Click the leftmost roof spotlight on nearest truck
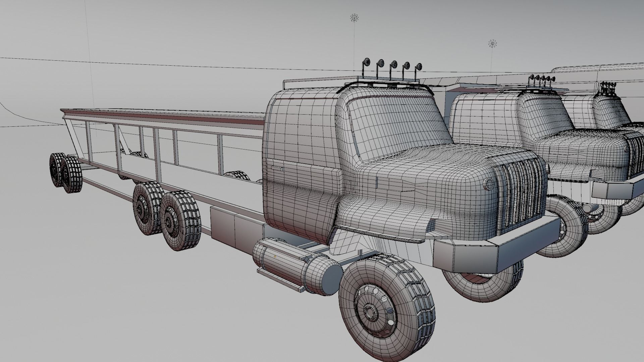 click(x=366, y=62)
